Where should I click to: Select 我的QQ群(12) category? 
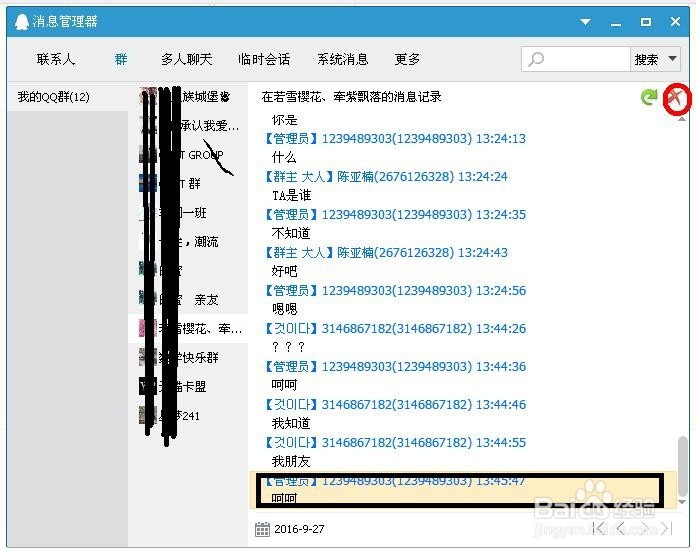click(67, 97)
